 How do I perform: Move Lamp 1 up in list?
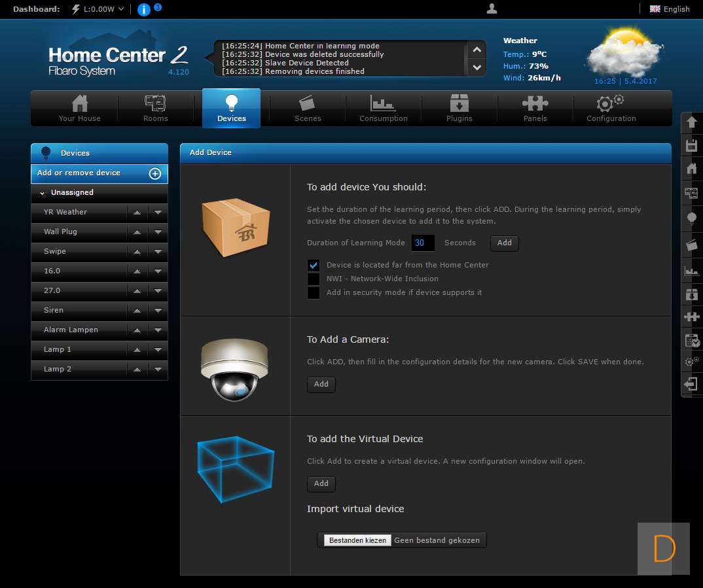[x=137, y=350]
